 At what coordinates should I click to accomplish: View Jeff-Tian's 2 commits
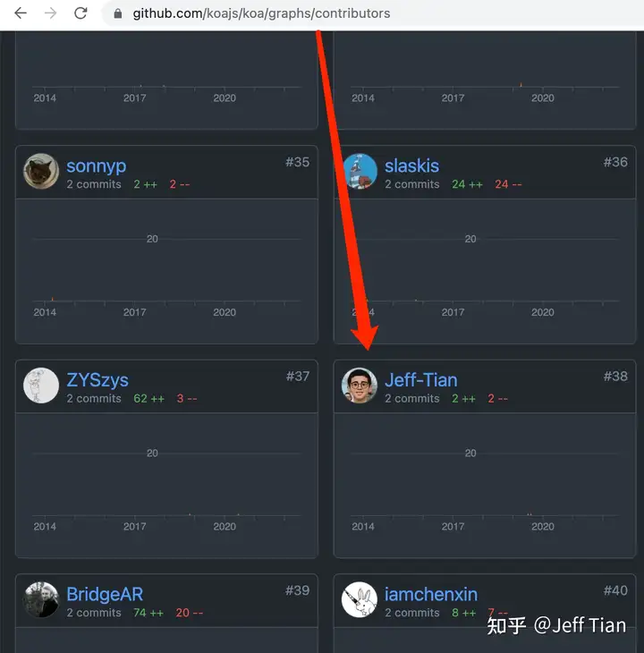pos(412,399)
